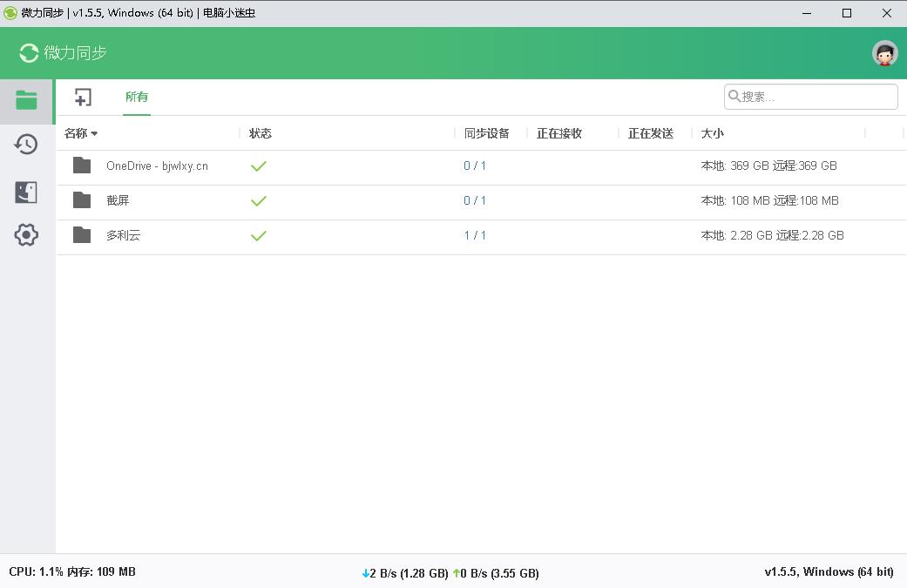The width and height of the screenshot is (907, 588).
Task: Open settings via gear icon
Action: click(26, 235)
